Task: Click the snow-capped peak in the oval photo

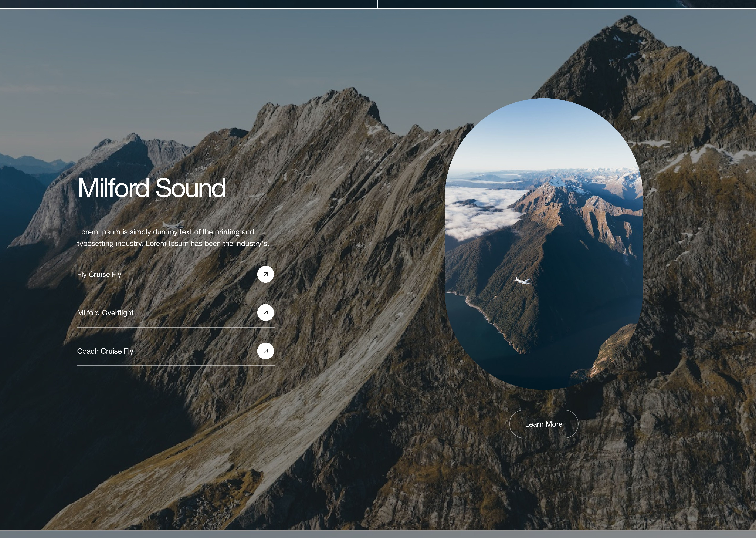Action: 557,182
